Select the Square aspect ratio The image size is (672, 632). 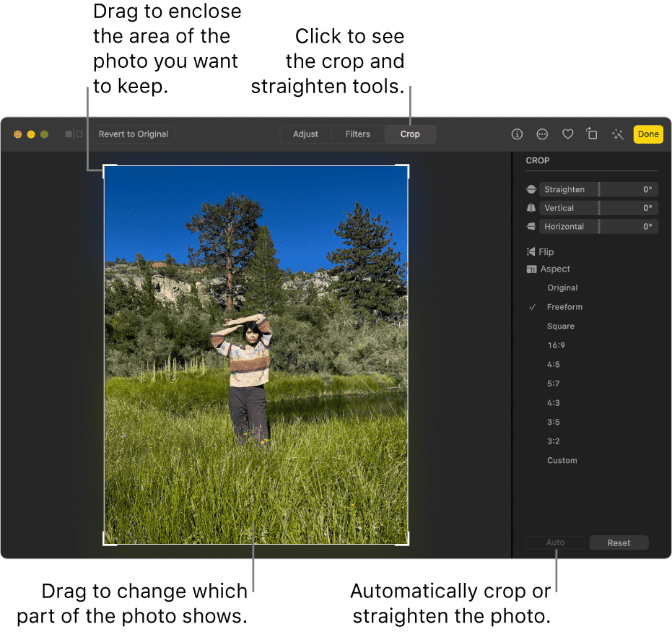[x=560, y=326]
